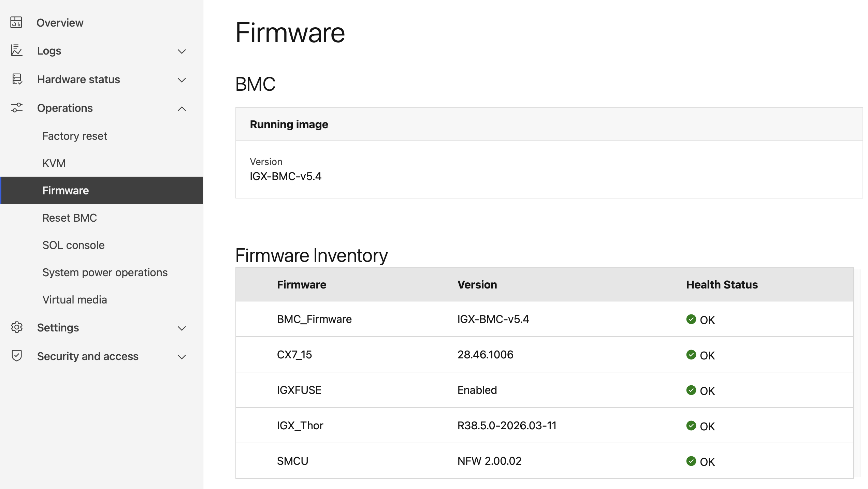Click the Operations sliders icon
This screenshot has height=489, width=868.
[x=16, y=108]
